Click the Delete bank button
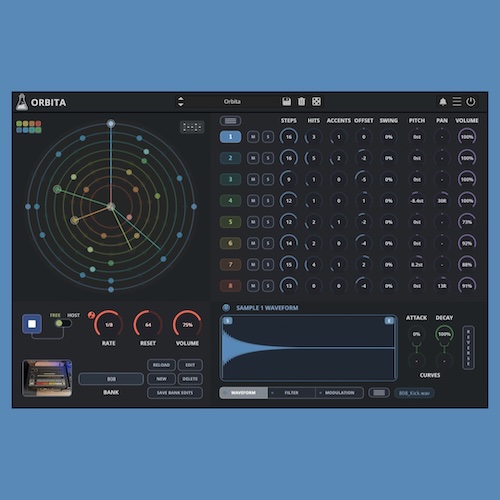 pos(190,379)
